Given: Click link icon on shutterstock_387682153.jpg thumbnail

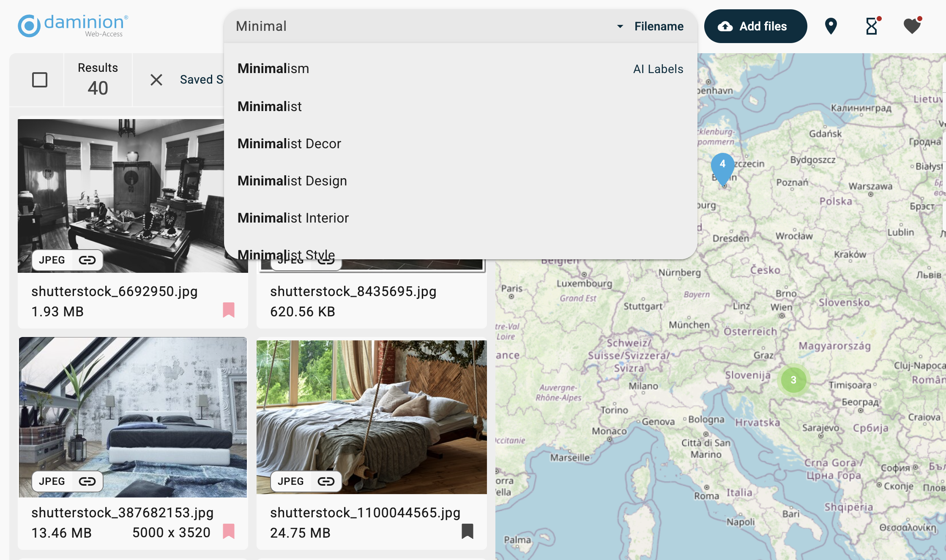Looking at the screenshot, I should (x=87, y=481).
